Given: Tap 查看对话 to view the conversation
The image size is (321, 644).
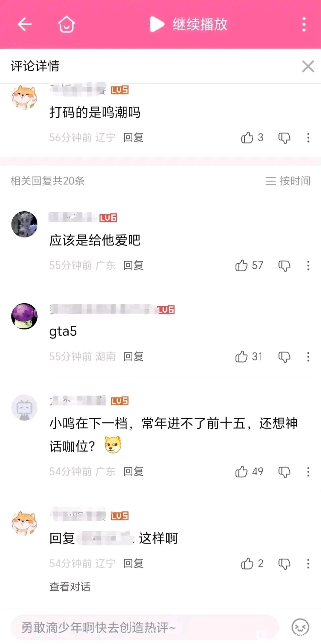Looking at the screenshot, I should tap(70, 587).
